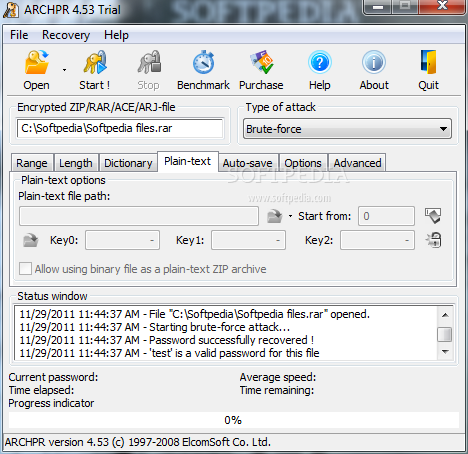The width and height of the screenshot is (468, 454).
Task: Click the "Current password:" label
Action: point(53,377)
